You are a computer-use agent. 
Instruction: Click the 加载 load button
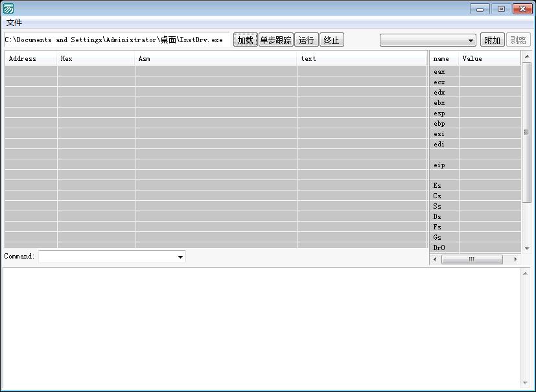coord(246,40)
